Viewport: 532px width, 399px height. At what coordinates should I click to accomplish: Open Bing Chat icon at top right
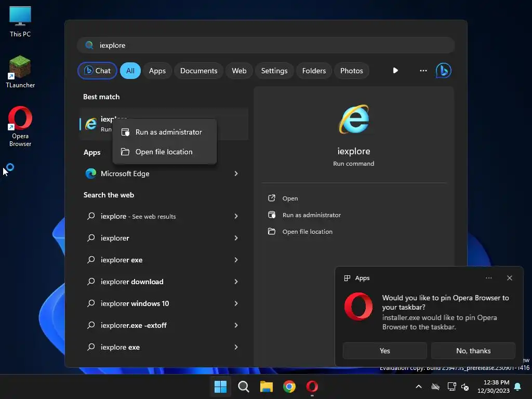443,71
